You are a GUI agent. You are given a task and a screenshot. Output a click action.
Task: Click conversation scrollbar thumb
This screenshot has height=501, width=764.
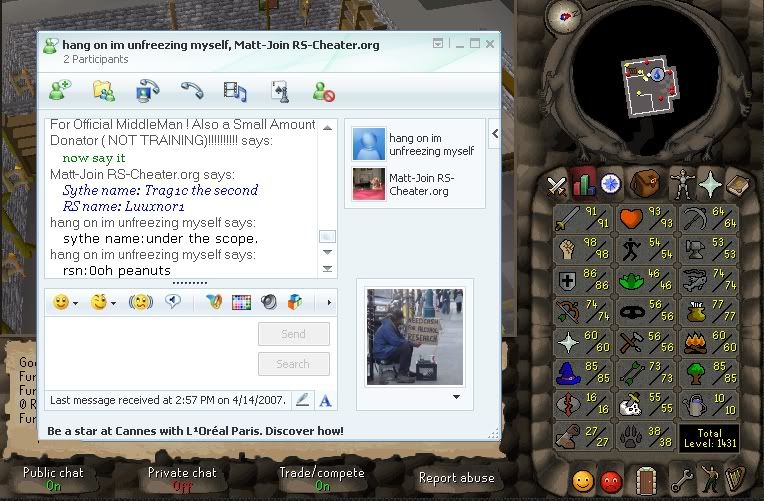327,237
